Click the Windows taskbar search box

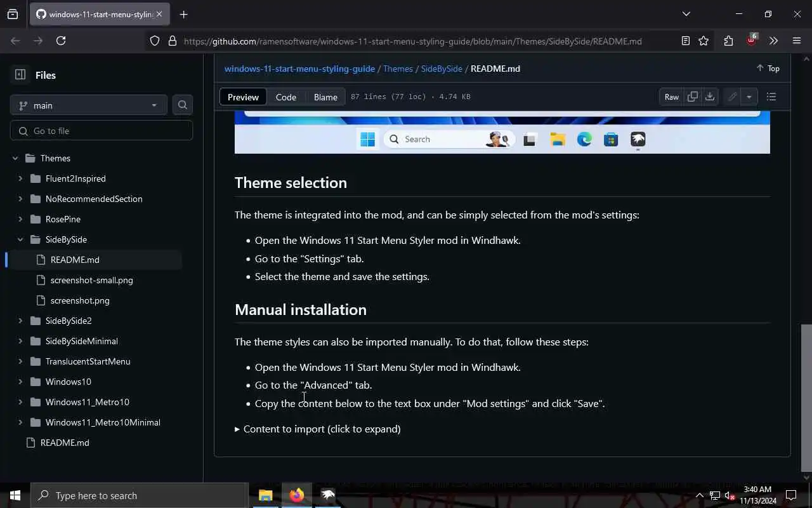(140, 495)
